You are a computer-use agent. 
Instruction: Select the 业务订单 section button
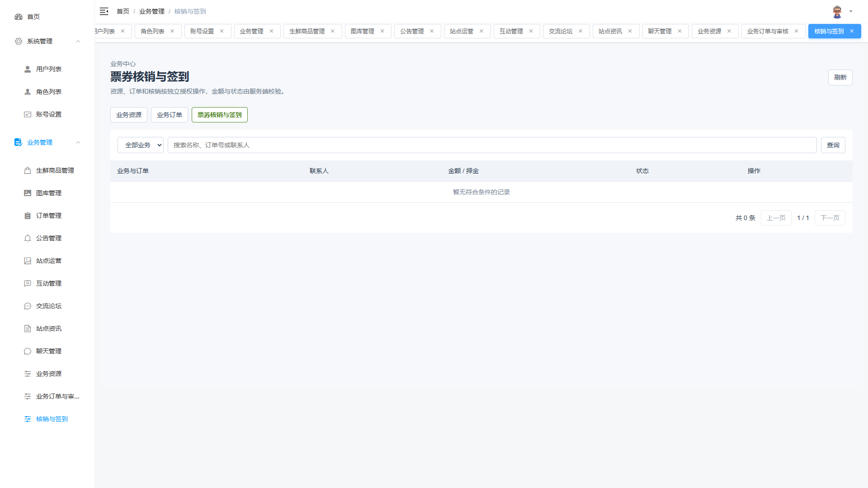click(170, 115)
